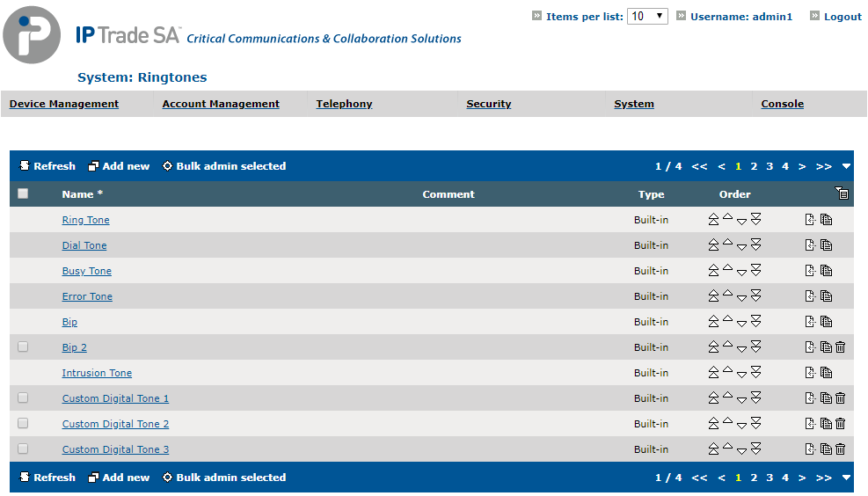Viewport: 868px width, 496px height.
Task: Click the IP Trade logo
Action: click(x=32, y=35)
